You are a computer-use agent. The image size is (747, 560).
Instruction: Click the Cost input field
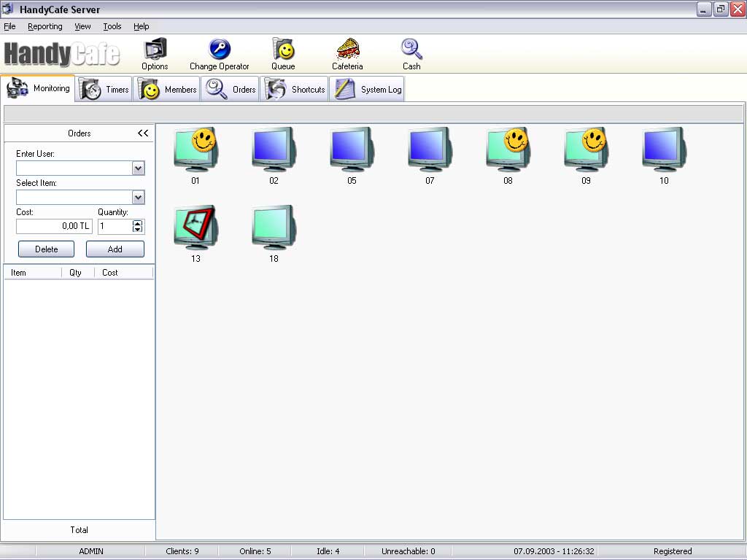(x=54, y=227)
